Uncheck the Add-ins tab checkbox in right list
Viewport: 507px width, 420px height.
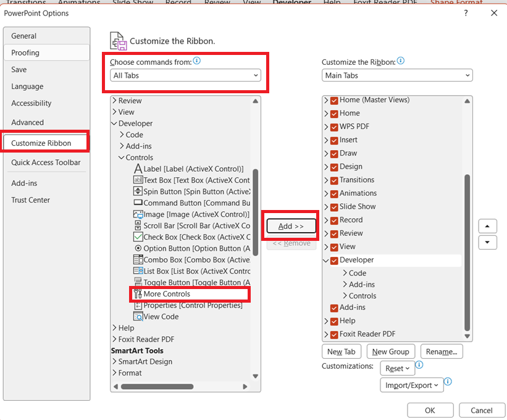334,308
